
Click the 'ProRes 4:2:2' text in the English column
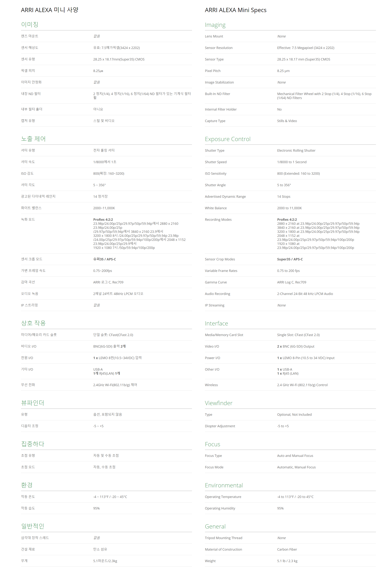287,220
